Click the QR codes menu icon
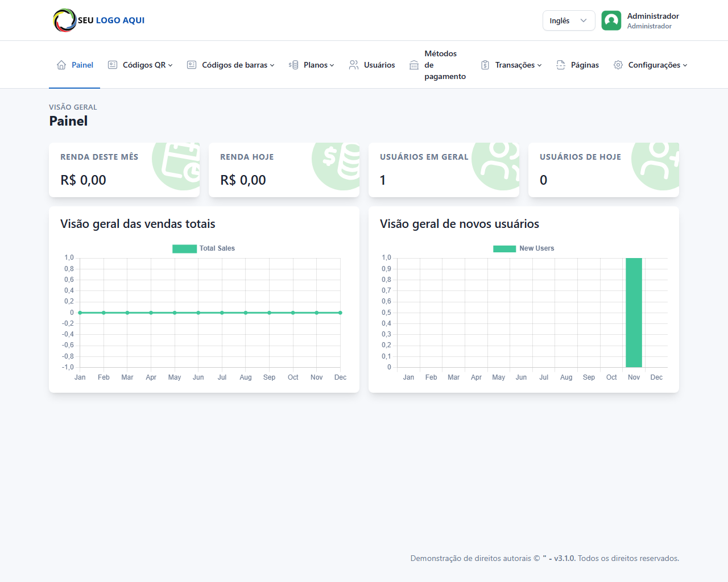 pos(113,65)
